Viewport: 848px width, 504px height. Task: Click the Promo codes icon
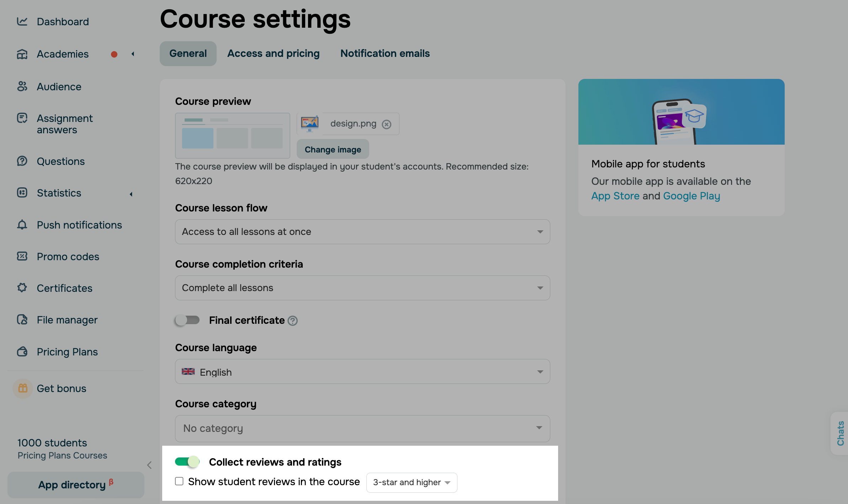click(22, 256)
